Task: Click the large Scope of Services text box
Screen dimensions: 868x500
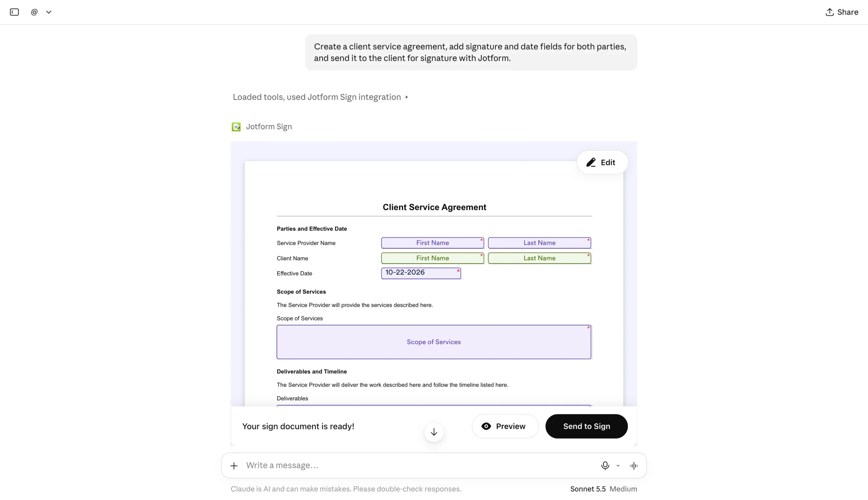Action: [x=434, y=342]
